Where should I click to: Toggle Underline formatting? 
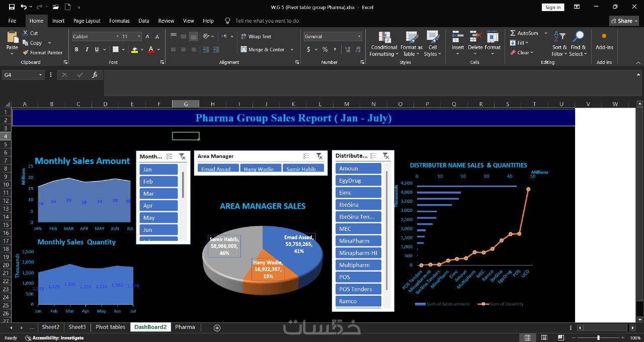[x=96, y=49]
